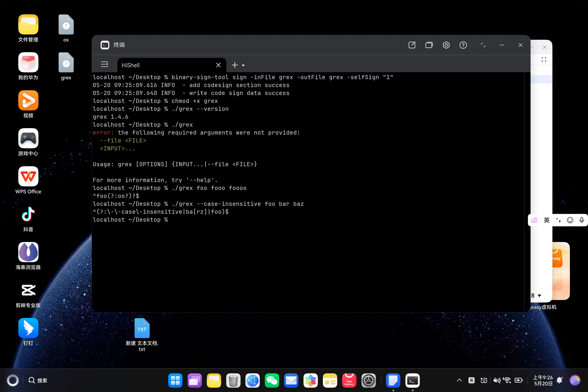Close the HiShell tab

(218, 65)
